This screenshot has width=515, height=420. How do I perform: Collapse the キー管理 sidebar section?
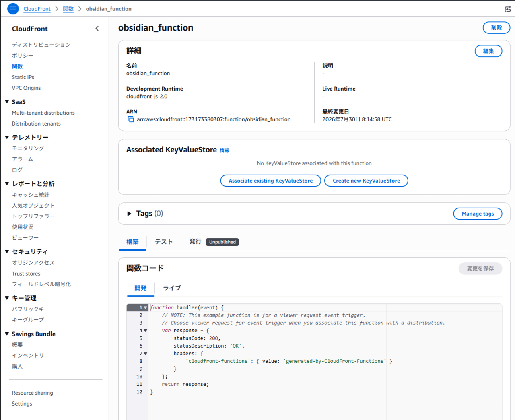[7, 298]
